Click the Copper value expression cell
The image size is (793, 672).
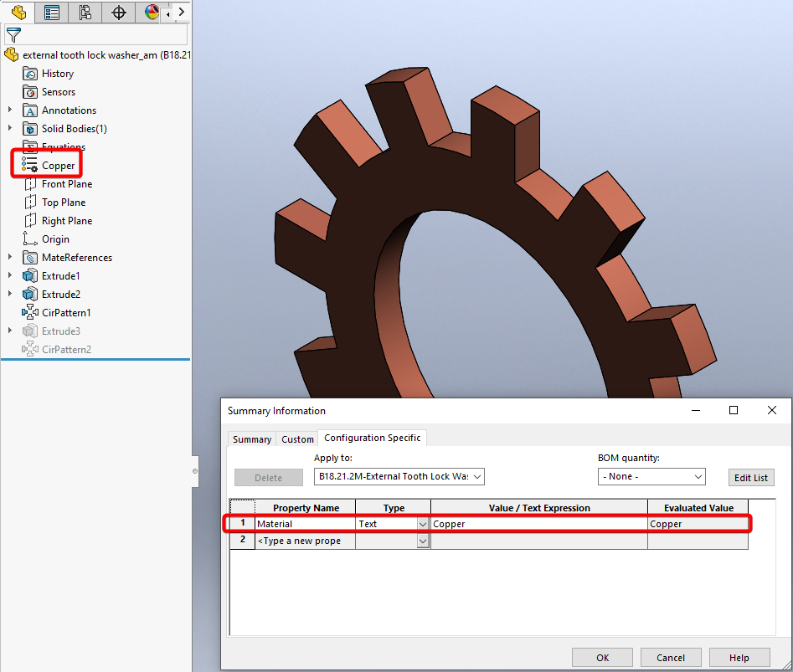[539, 524]
